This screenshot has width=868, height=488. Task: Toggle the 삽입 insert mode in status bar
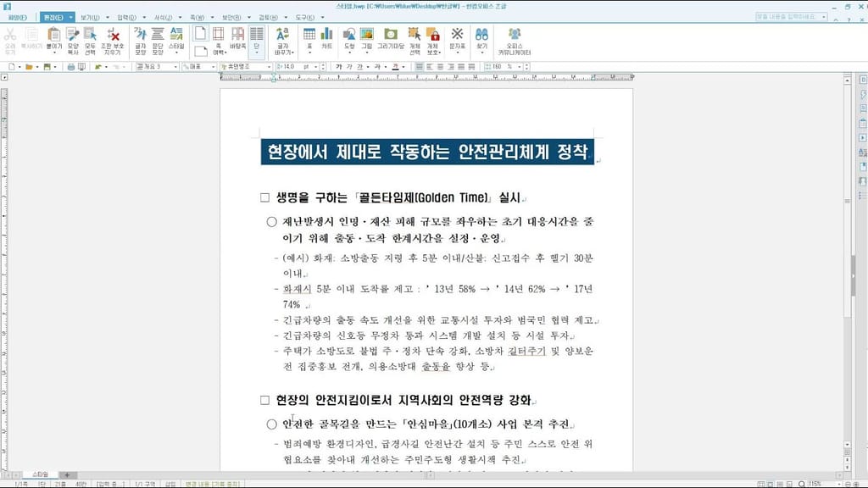tap(170, 484)
